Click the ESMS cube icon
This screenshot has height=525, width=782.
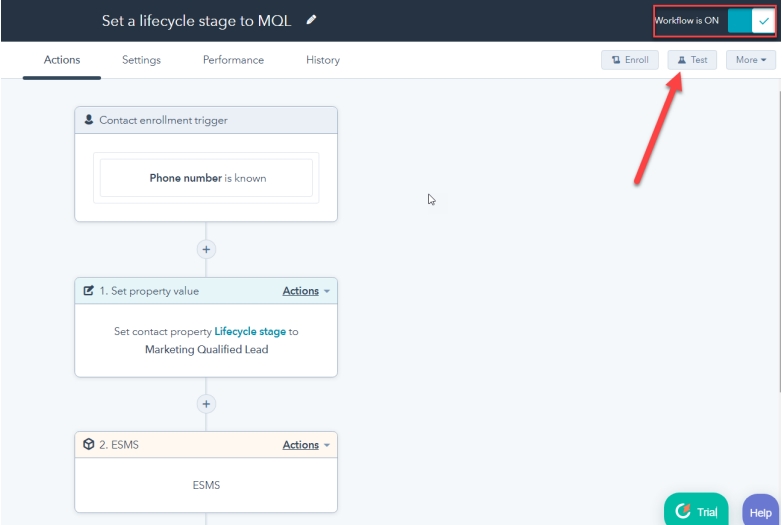pos(89,445)
